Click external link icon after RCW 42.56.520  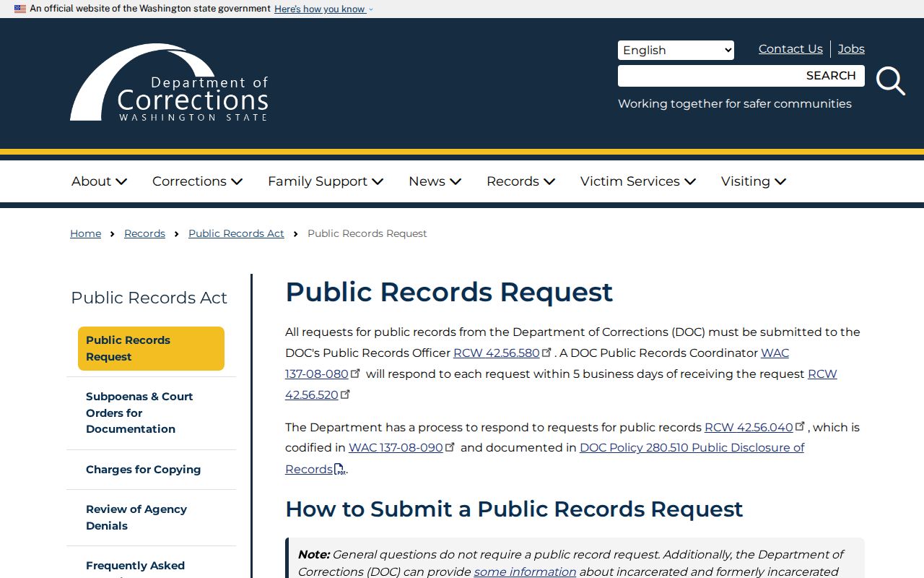(x=346, y=394)
